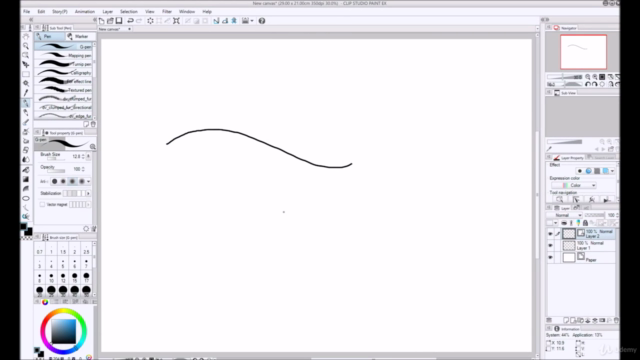Select the Brush tool in the toolbox

(x=26, y=122)
